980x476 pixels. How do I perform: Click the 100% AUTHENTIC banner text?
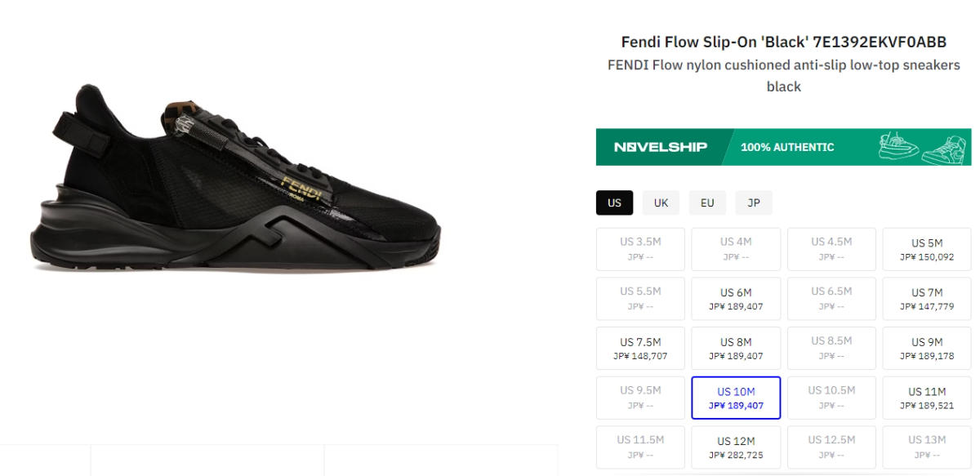[787, 148]
